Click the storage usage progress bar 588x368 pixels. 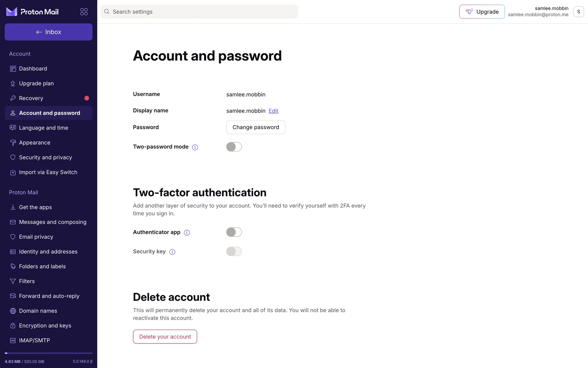[x=48, y=353]
